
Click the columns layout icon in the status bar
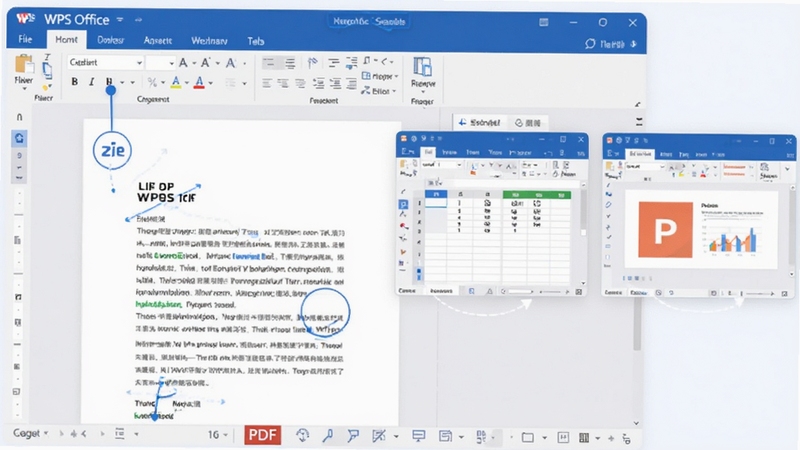pyautogui.click(x=584, y=437)
